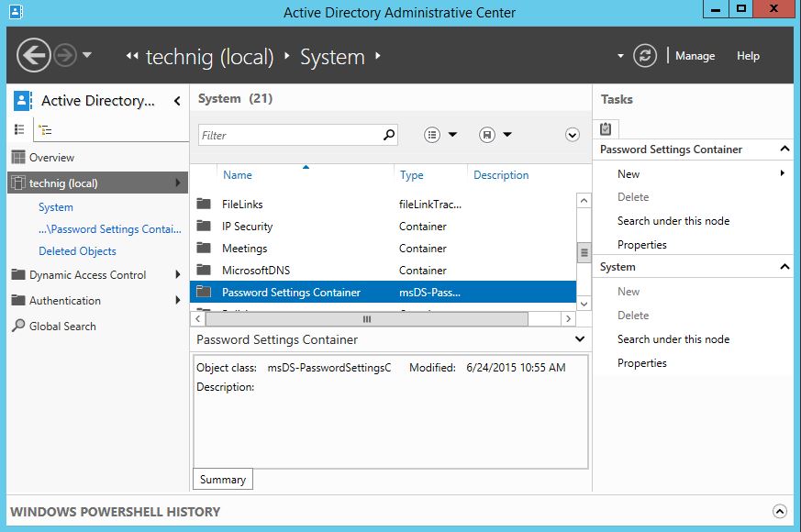
Task: Expand the Windows PowerShell History panel
Action: (780, 511)
